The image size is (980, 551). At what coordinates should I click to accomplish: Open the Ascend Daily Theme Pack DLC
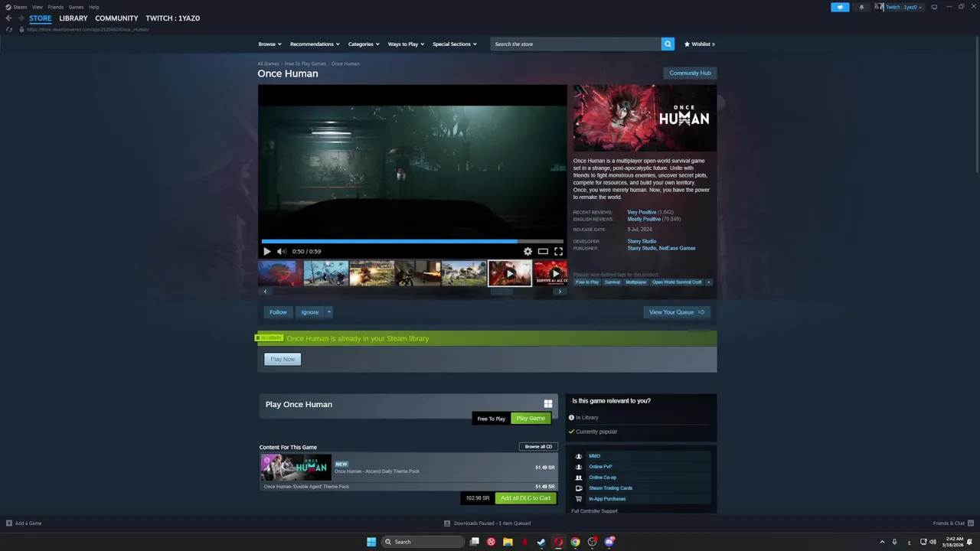pyautogui.click(x=408, y=468)
